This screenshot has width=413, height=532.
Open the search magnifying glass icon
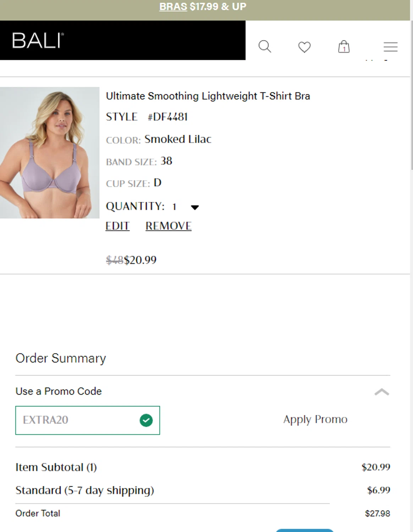click(265, 46)
